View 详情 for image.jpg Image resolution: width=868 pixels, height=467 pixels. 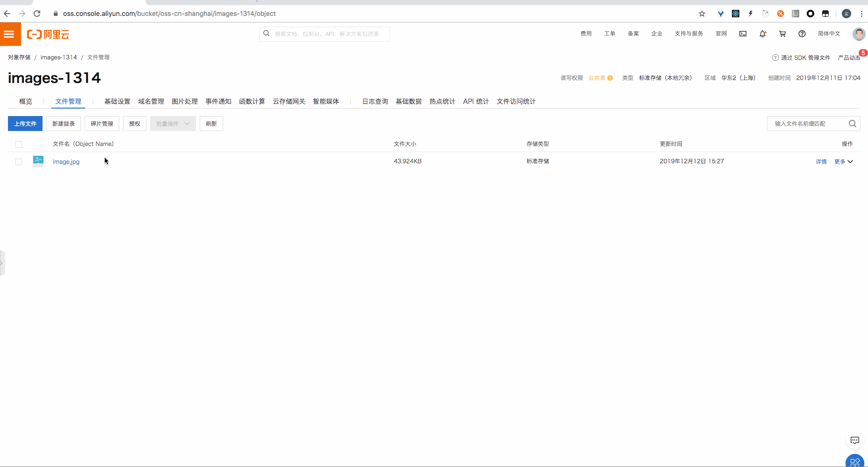tap(821, 162)
